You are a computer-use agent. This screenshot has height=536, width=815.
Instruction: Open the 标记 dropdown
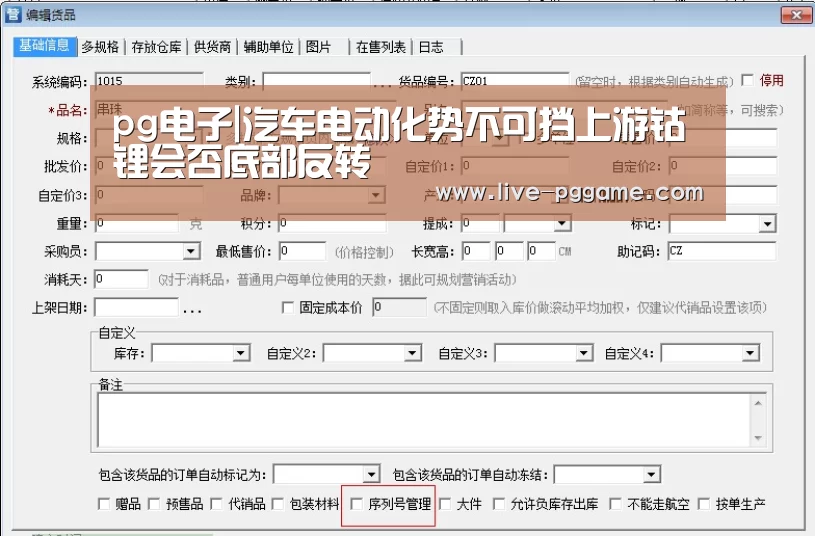(x=767, y=224)
